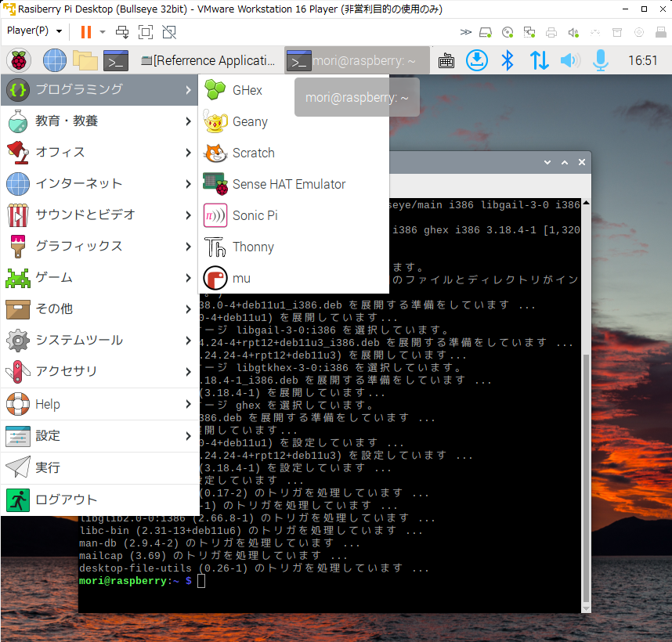Open その他 menu category

point(99,309)
